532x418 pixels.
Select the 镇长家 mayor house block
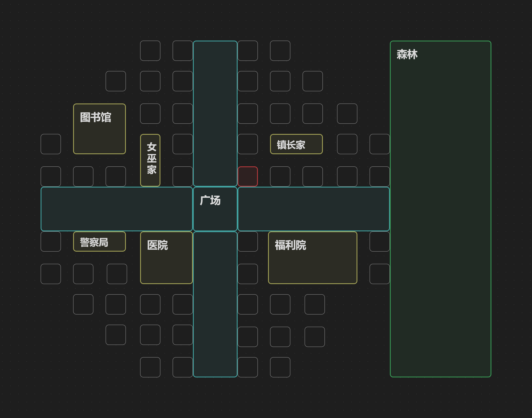(x=296, y=144)
